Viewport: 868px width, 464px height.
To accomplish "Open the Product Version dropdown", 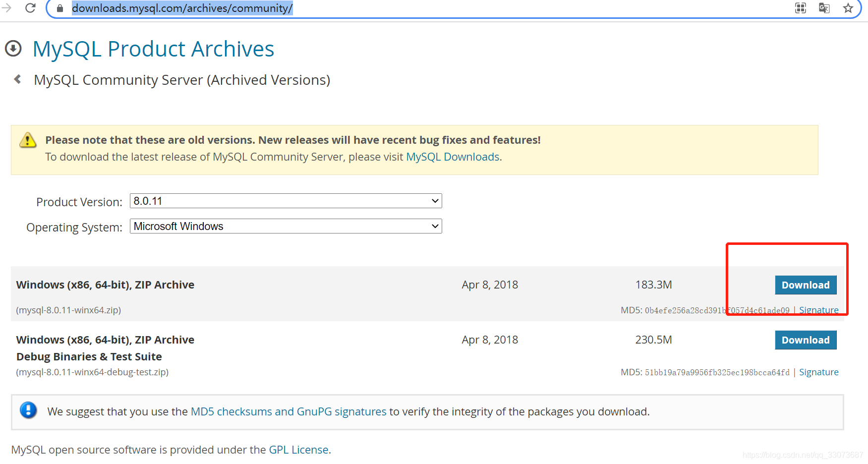I will click(x=286, y=201).
